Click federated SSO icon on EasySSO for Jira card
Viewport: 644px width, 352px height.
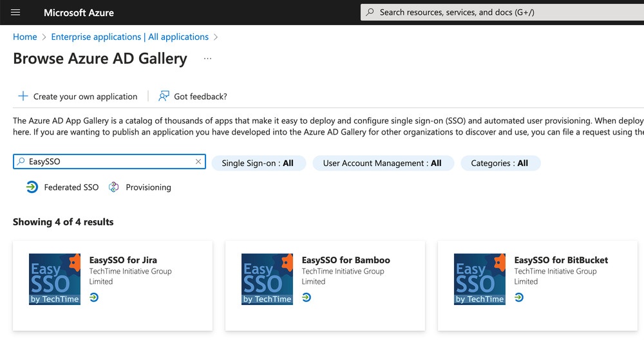[94, 297]
